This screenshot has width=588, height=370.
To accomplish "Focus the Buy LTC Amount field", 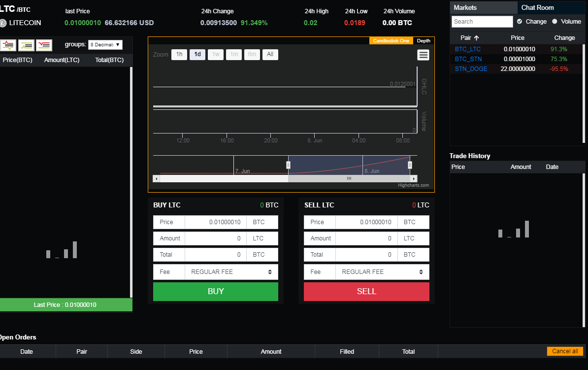I will [x=216, y=238].
